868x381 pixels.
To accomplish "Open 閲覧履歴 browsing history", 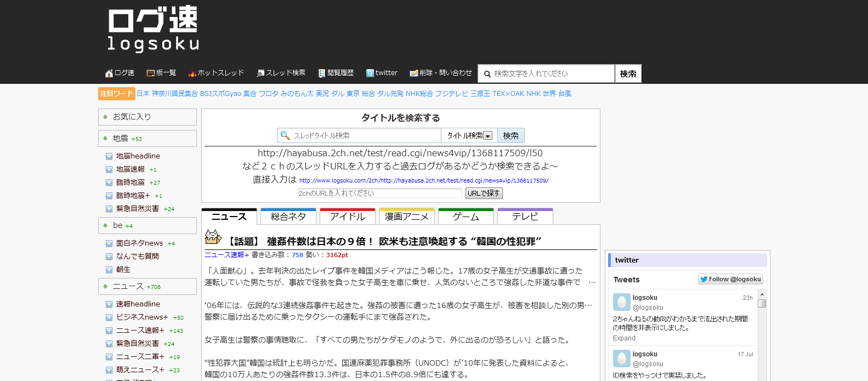I will pos(336,73).
